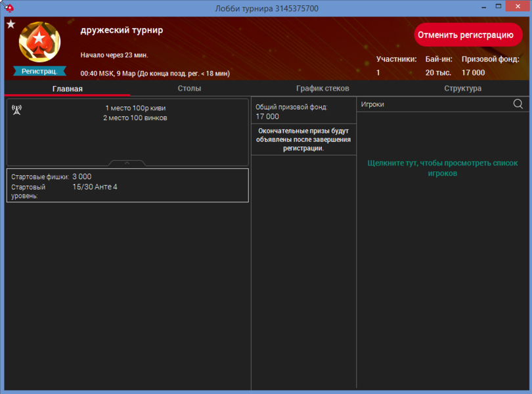532x394 pixels.
Task: Click the link to view players list
Action: pyautogui.click(x=443, y=168)
